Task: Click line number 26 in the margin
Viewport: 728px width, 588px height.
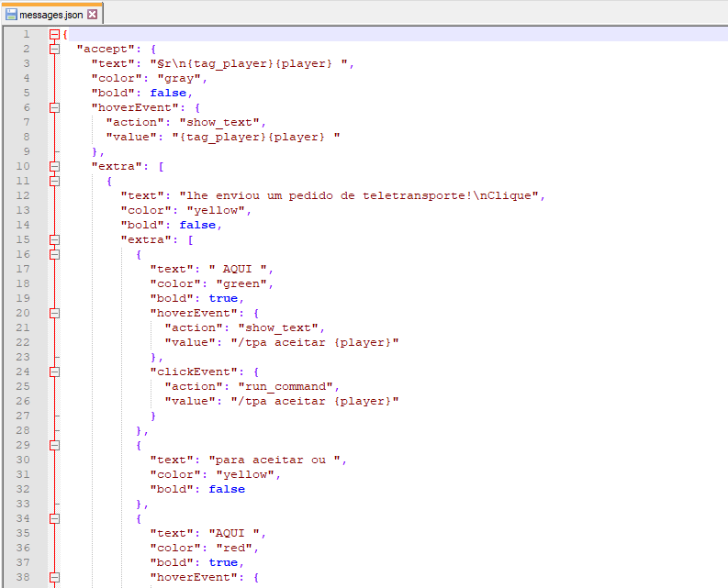Action: [26, 401]
